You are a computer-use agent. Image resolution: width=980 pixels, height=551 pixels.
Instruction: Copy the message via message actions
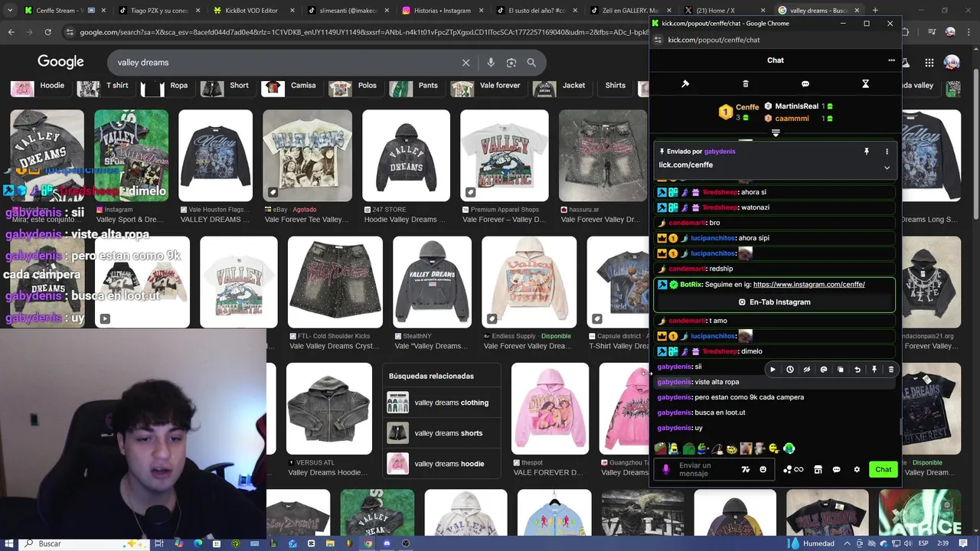tap(841, 370)
